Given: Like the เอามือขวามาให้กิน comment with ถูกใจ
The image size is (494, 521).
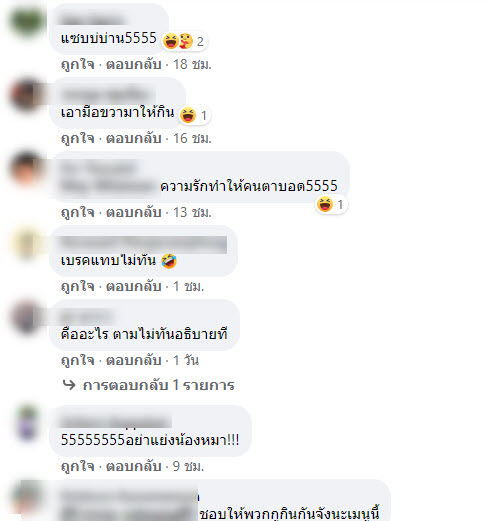Looking at the screenshot, I should (78, 138).
